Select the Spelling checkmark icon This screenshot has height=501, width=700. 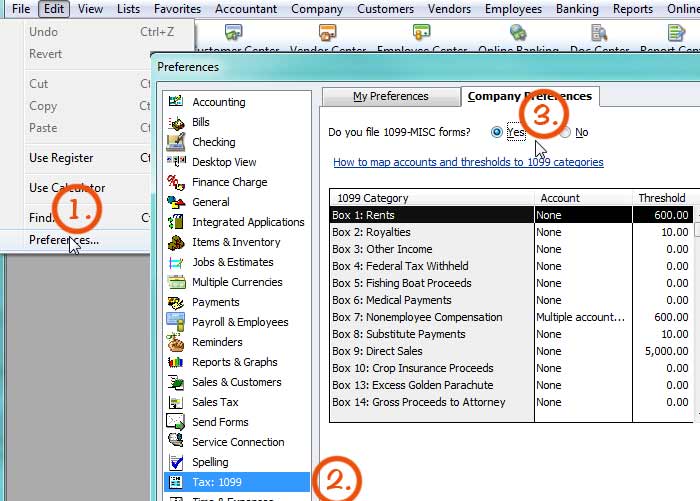[x=176, y=462]
